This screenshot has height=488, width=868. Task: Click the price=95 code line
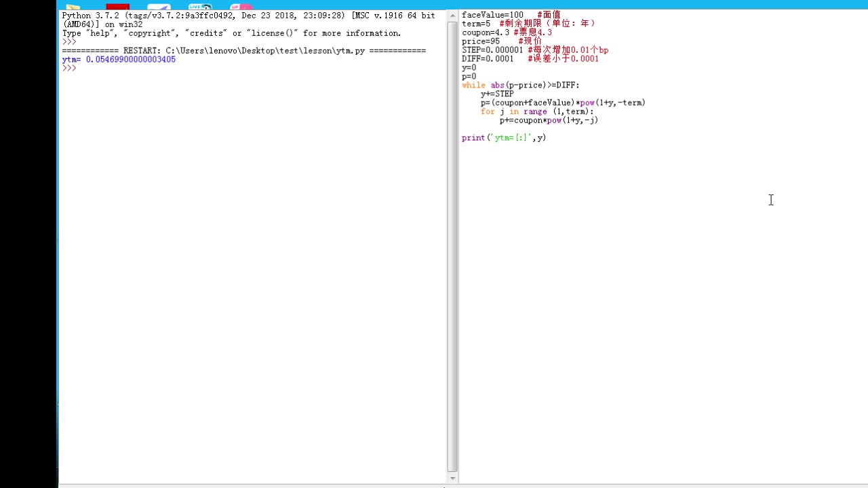pyautogui.click(x=502, y=41)
